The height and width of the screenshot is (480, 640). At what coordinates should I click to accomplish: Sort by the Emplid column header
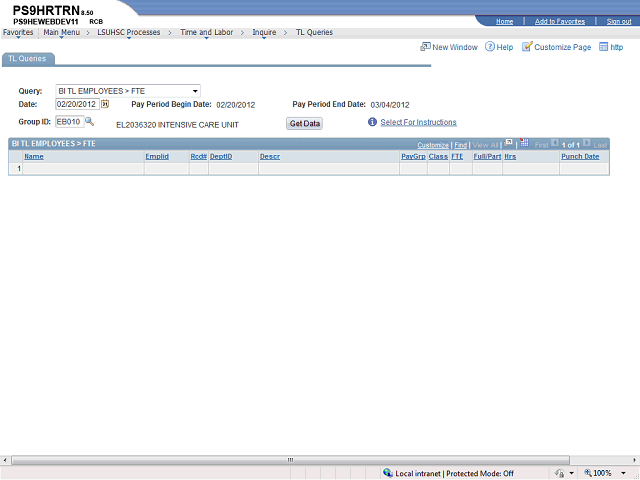(157, 156)
